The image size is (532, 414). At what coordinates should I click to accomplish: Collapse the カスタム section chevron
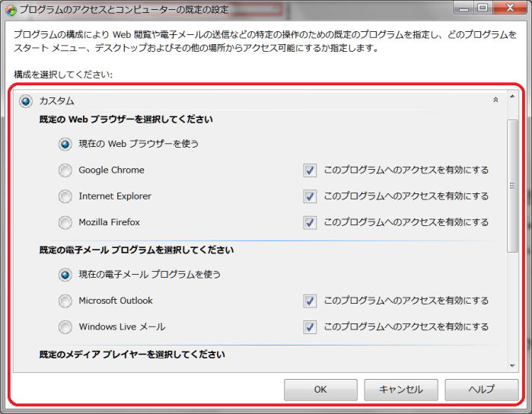coord(495,100)
